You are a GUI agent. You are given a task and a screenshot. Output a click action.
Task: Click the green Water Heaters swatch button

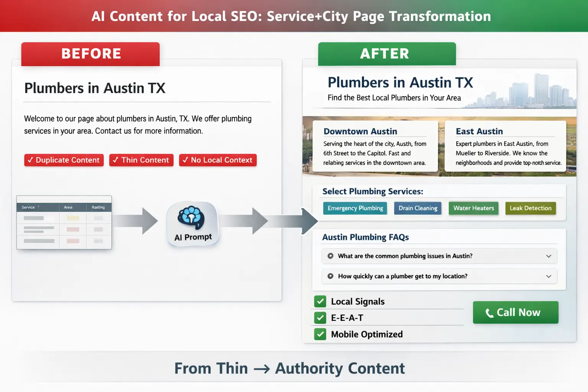tap(474, 208)
